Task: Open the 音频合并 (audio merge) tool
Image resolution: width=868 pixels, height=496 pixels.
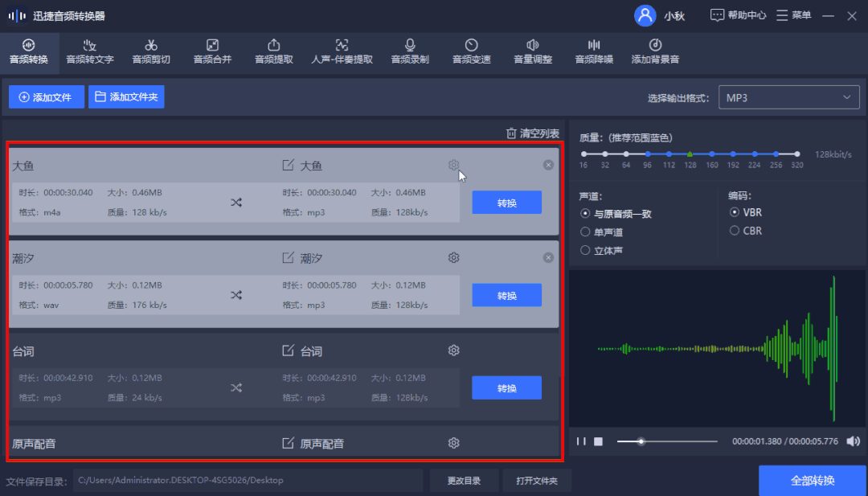Action: point(211,51)
